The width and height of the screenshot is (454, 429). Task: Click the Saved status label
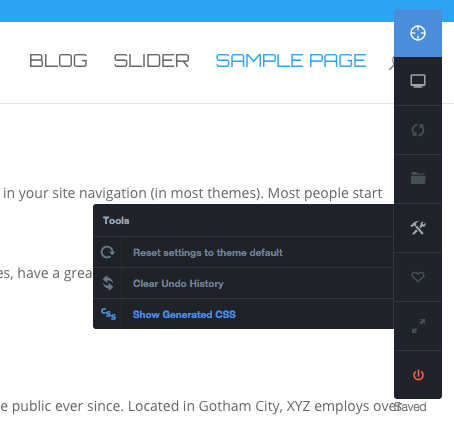pos(410,407)
